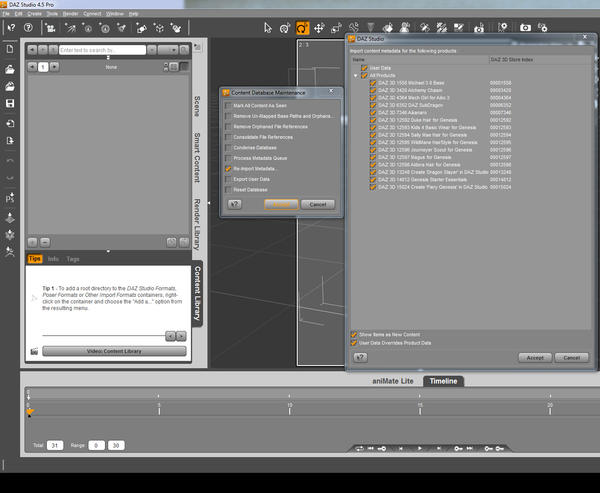The height and width of the screenshot is (493, 600).
Task: Click the plus button at library bottom
Action: point(33,242)
